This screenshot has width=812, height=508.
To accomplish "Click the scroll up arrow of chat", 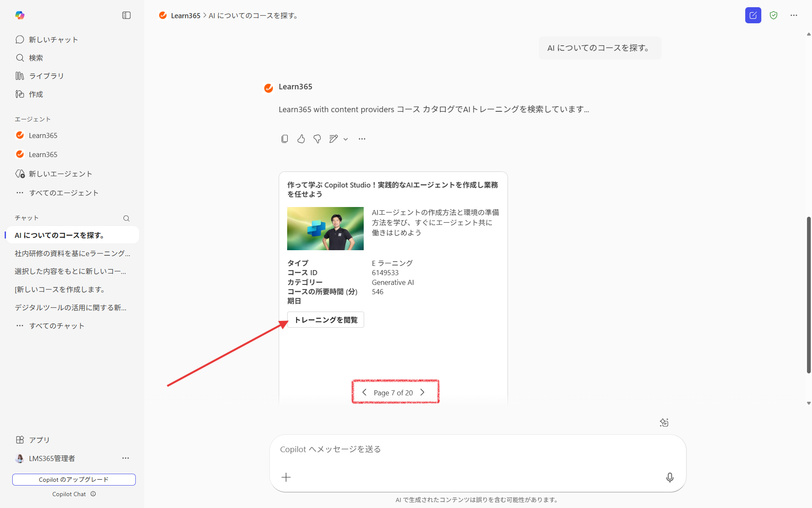I will (x=809, y=34).
